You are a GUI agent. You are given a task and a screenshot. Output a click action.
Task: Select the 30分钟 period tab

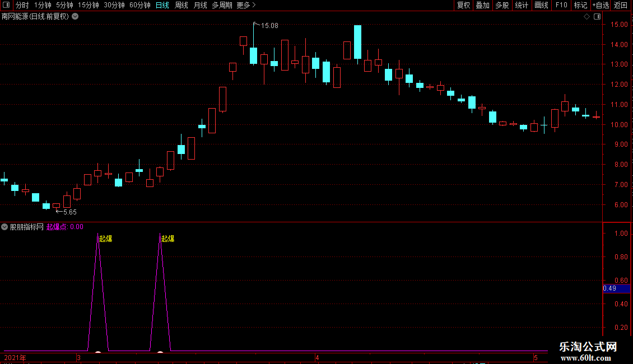click(x=114, y=5)
